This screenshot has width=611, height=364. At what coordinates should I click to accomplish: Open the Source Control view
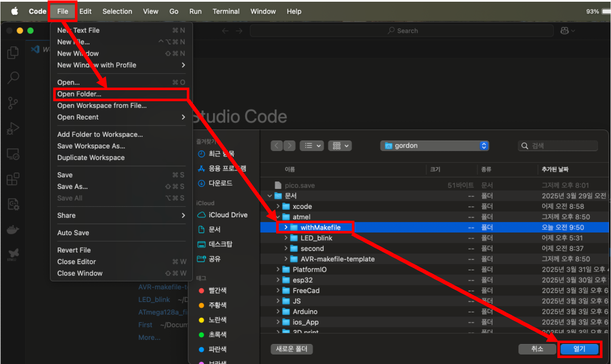13,103
